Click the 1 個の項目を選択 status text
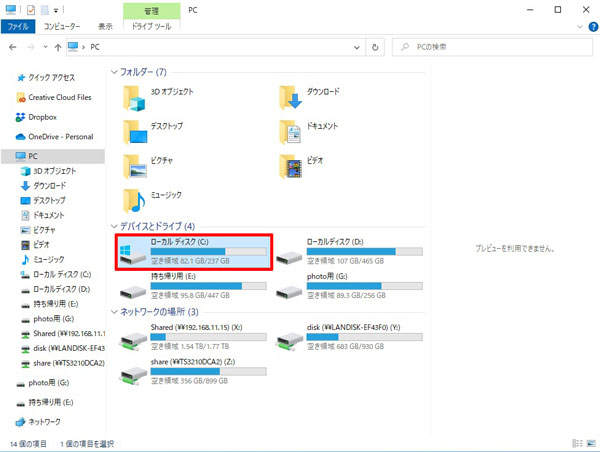Screen dimensions: 600x452 pyautogui.click(x=87, y=444)
